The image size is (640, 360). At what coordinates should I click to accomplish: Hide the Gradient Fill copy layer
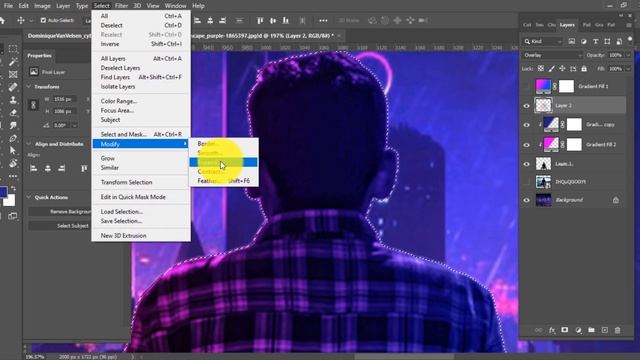click(527, 125)
